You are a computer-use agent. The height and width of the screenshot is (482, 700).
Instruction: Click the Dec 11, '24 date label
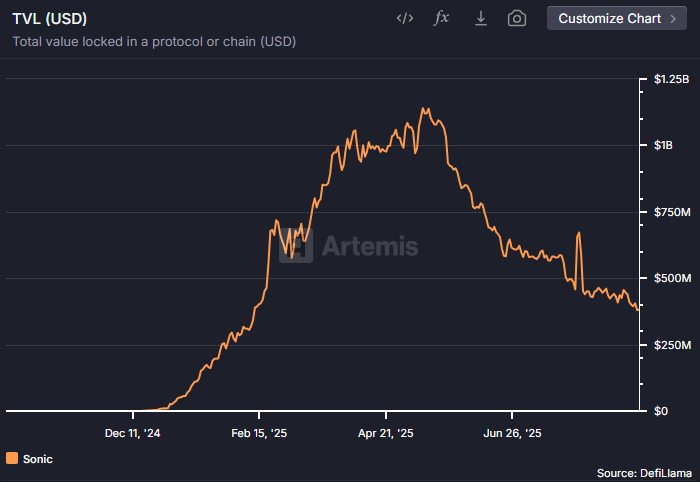[133, 433]
